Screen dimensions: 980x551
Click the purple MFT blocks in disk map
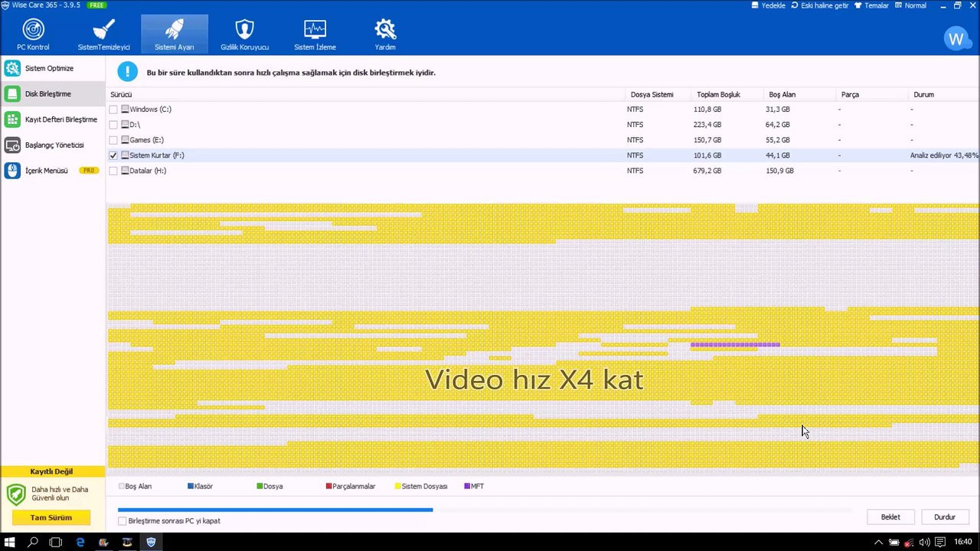coord(735,344)
